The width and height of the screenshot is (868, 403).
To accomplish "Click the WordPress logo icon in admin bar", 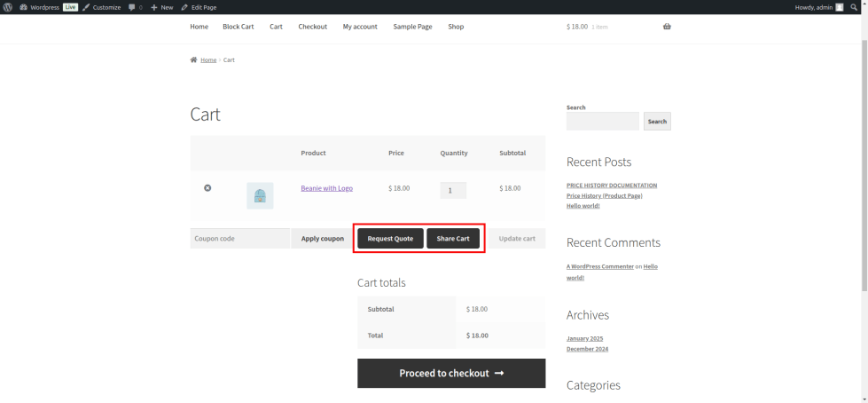I will tap(7, 7).
